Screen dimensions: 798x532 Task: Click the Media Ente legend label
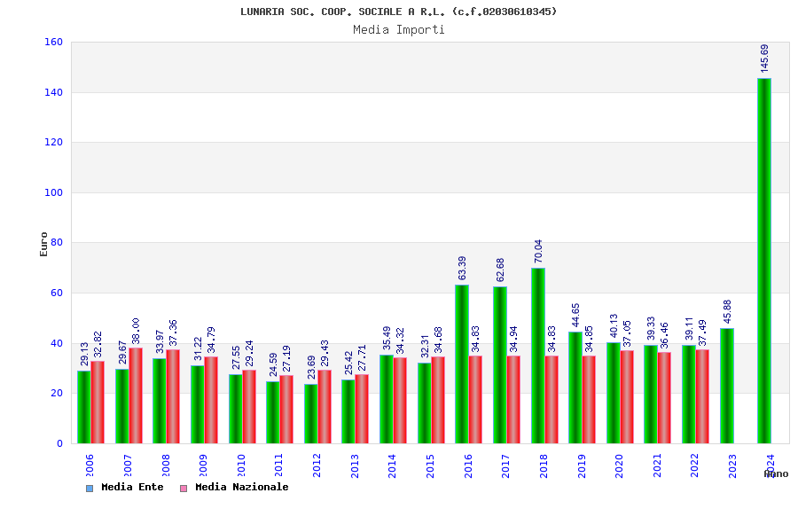(132, 487)
